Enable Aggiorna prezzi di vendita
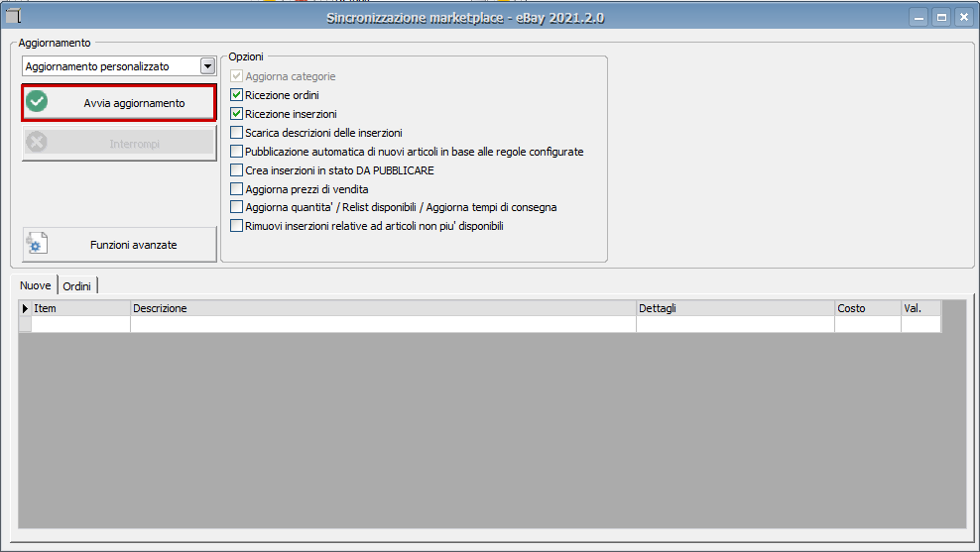This screenshot has width=980, height=552. pyautogui.click(x=236, y=188)
